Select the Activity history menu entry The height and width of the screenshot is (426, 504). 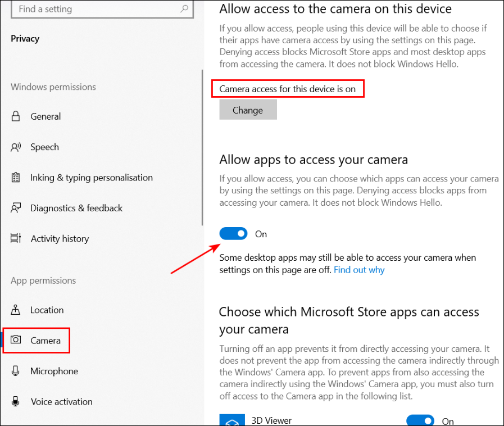click(x=59, y=238)
